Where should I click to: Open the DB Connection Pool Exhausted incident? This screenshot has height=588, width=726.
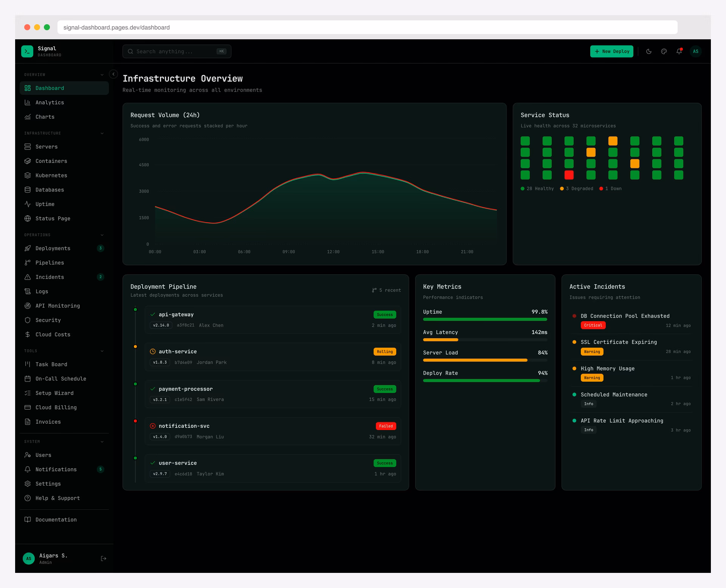point(631,320)
